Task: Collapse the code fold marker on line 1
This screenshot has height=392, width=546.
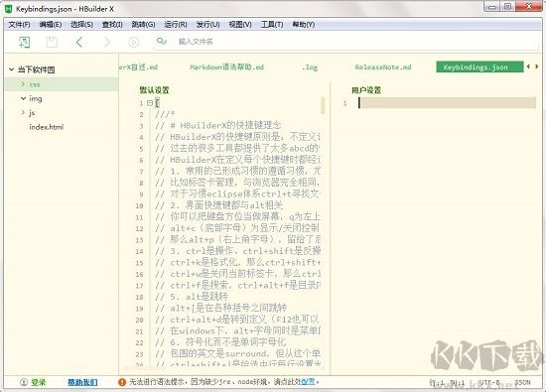Action: pos(150,103)
